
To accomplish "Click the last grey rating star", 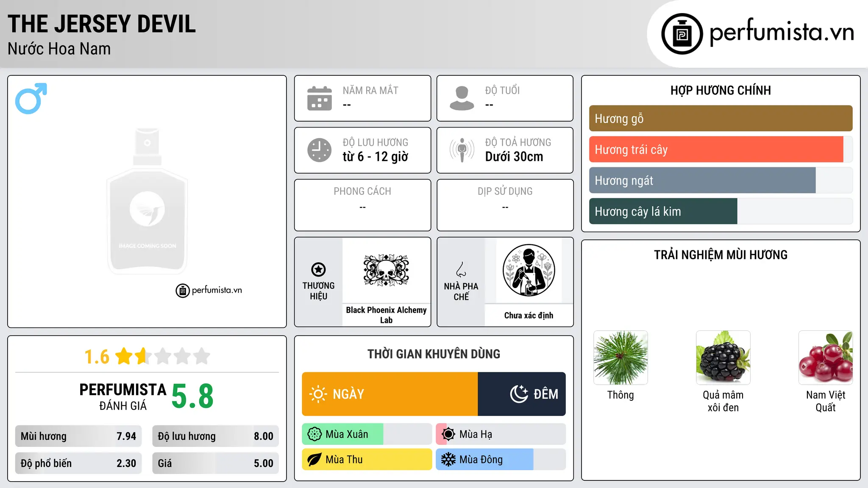I will coord(202,356).
